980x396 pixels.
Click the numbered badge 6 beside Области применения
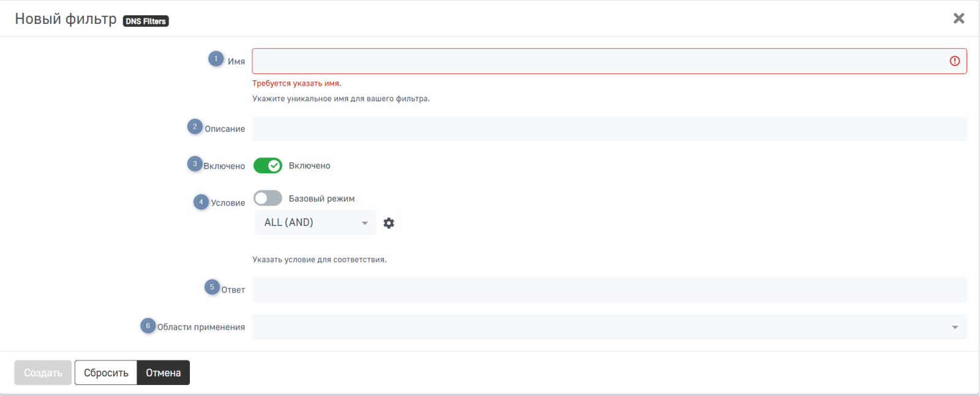pyautogui.click(x=148, y=326)
